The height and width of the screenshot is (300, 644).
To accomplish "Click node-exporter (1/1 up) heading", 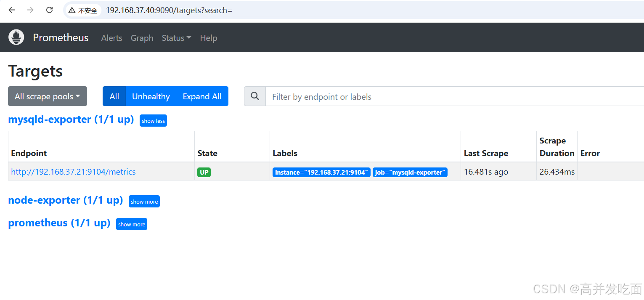I will click(x=66, y=200).
